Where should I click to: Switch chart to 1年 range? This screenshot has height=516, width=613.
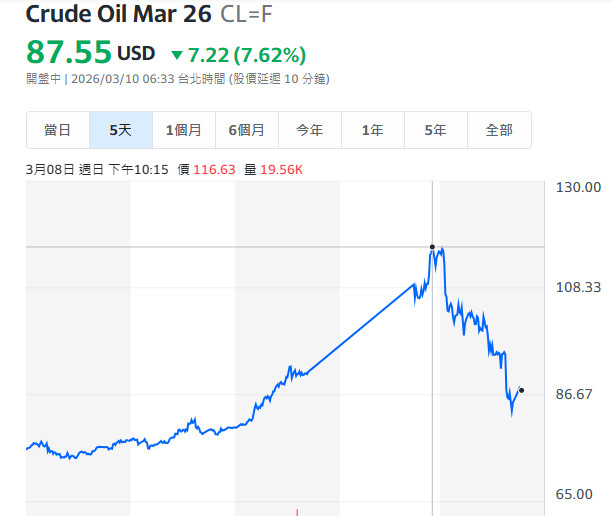coord(373,130)
